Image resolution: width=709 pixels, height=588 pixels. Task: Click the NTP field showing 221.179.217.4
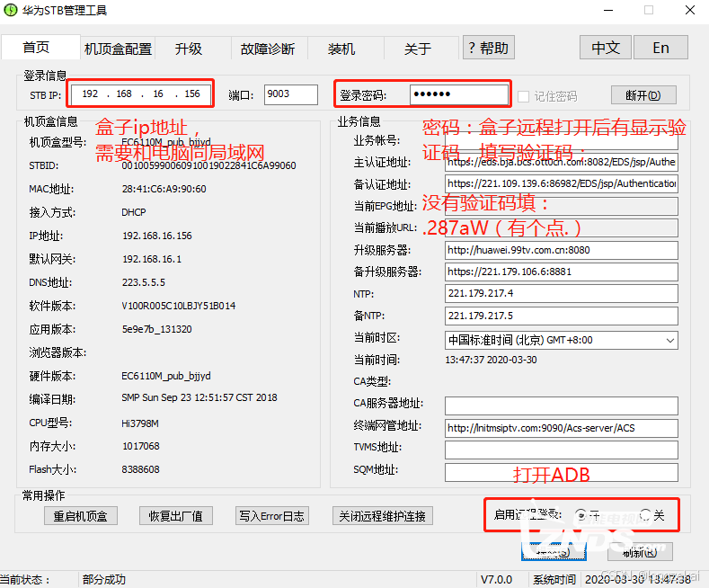coord(561,293)
